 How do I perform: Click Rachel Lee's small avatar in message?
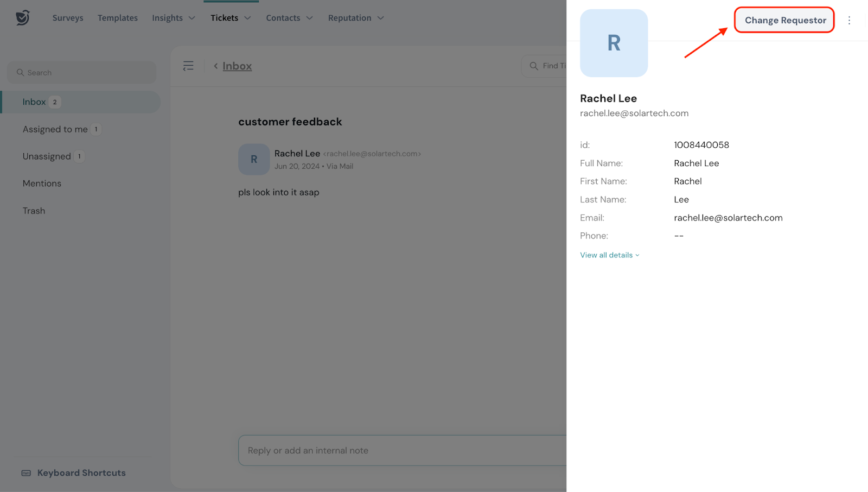[254, 159]
